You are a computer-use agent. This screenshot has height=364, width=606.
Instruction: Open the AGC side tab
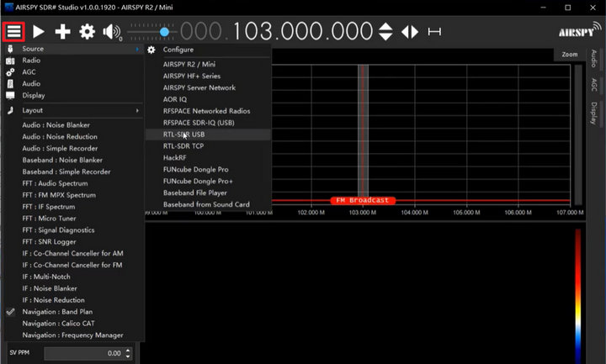594,85
